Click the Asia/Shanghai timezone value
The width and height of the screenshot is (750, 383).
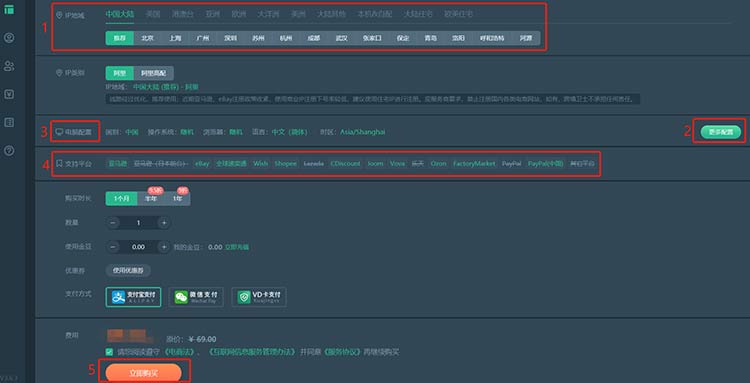pos(363,132)
